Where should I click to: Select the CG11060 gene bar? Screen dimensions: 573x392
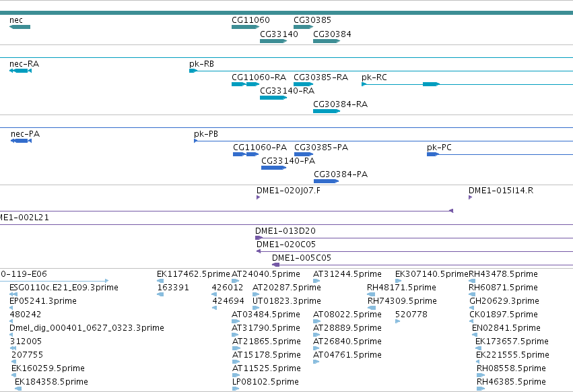(245, 27)
